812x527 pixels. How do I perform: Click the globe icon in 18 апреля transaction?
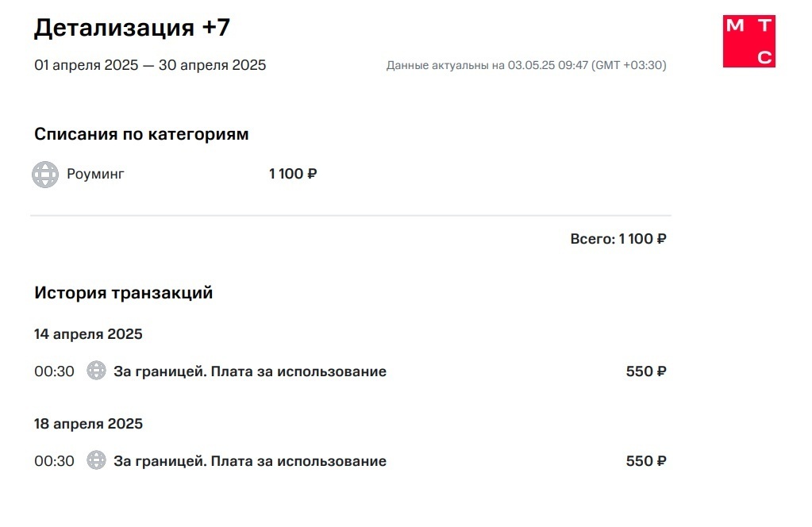pos(96,460)
